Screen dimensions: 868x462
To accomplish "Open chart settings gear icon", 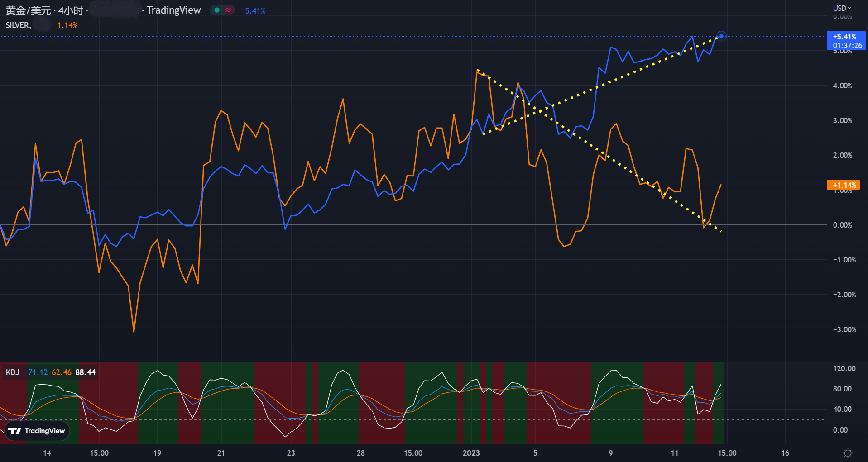I will [x=848, y=453].
